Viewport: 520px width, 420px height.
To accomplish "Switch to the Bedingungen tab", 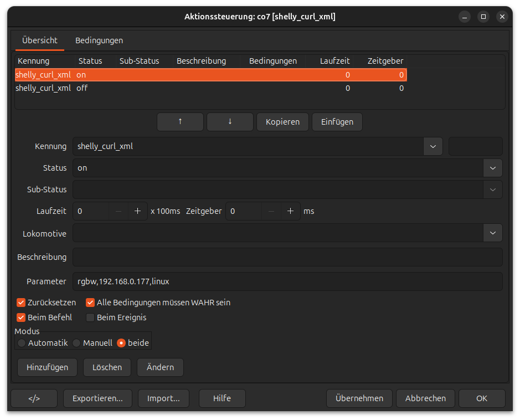I will tap(99, 40).
